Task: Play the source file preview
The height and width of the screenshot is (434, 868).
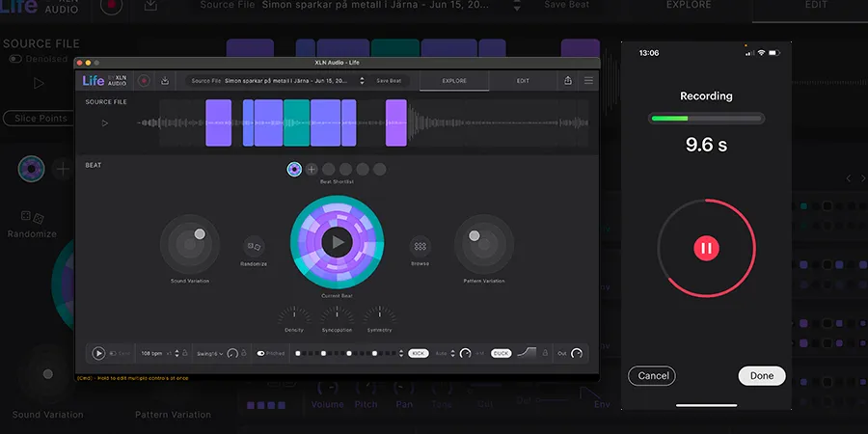Action: pos(105,123)
